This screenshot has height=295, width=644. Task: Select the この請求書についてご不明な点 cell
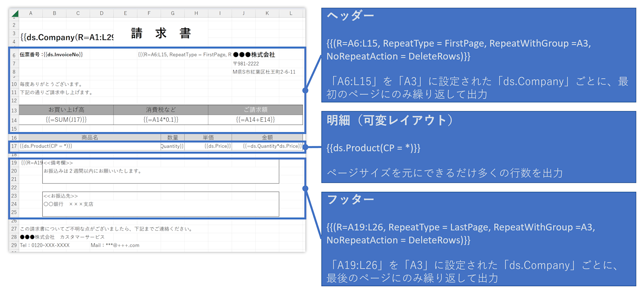[x=107, y=229]
